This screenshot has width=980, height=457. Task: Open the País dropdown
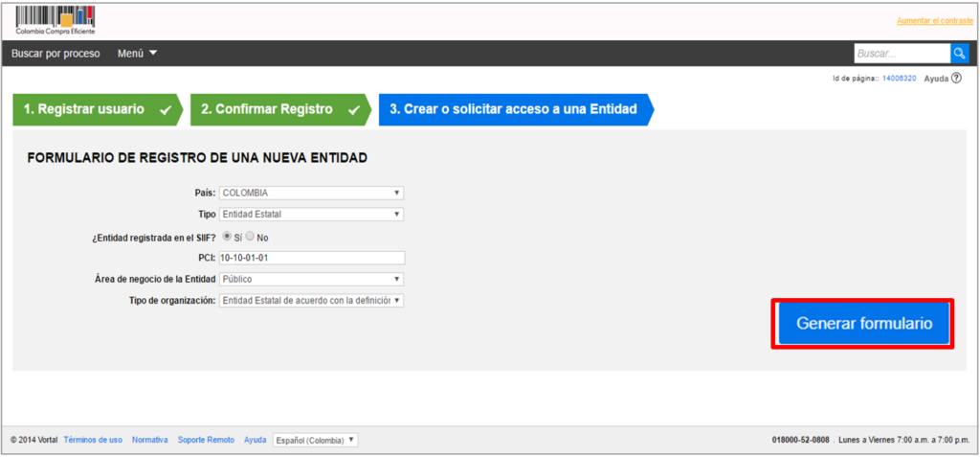click(x=311, y=193)
